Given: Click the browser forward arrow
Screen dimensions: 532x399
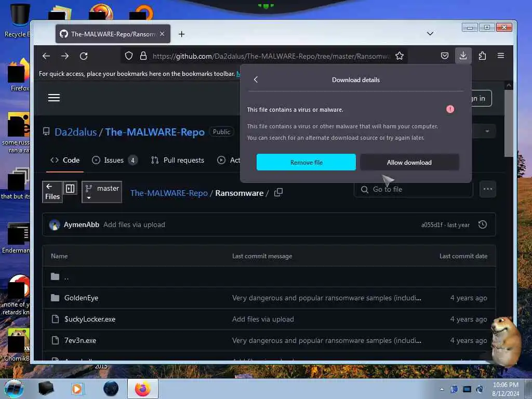Looking at the screenshot, I should tap(65, 56).
